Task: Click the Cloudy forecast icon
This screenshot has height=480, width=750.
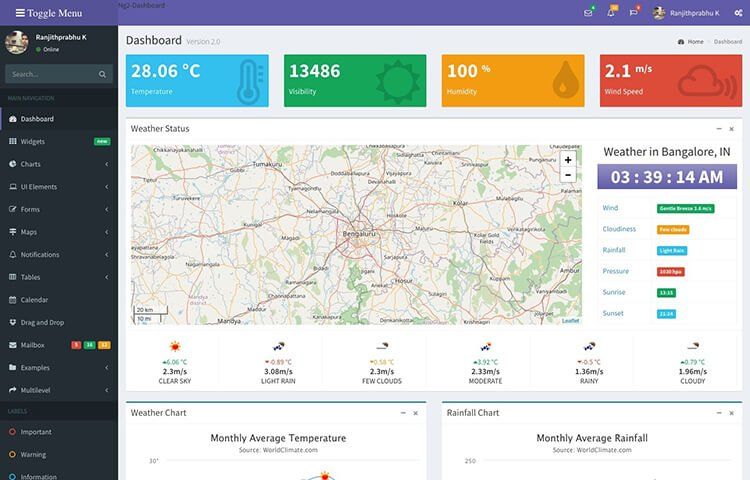Action: point(693,346)
